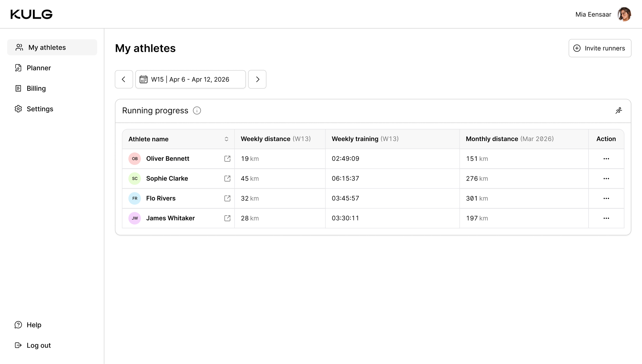Open Flo Rivers' external link icon

tap(227, 198)
